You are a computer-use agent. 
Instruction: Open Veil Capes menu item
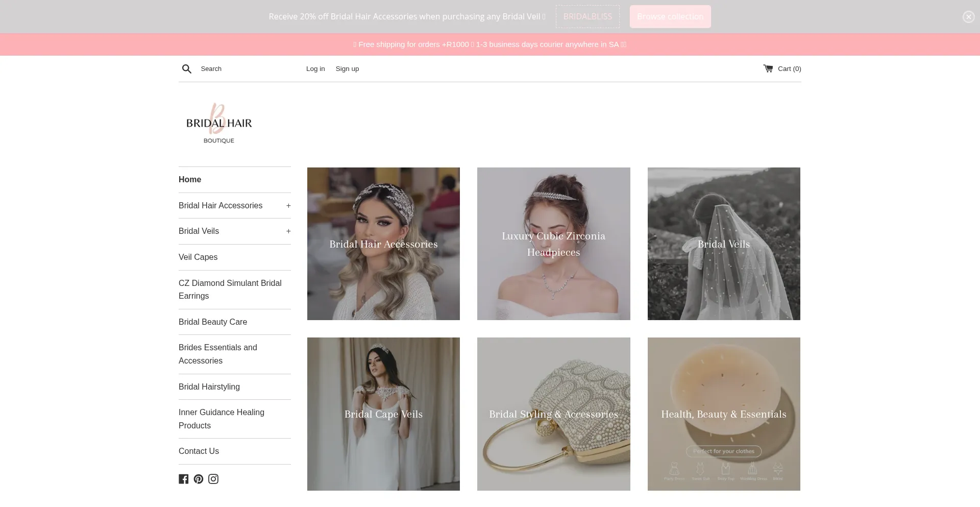[198, 257]
